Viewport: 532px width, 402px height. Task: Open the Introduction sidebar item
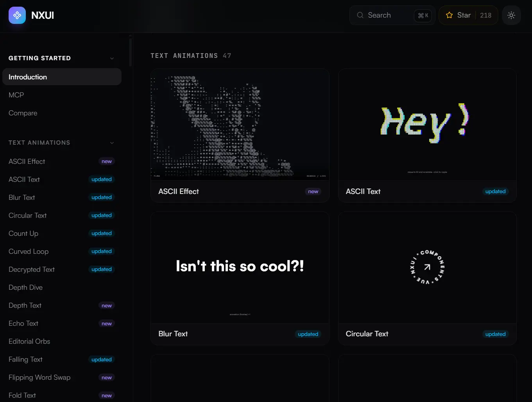click(62, 77)
